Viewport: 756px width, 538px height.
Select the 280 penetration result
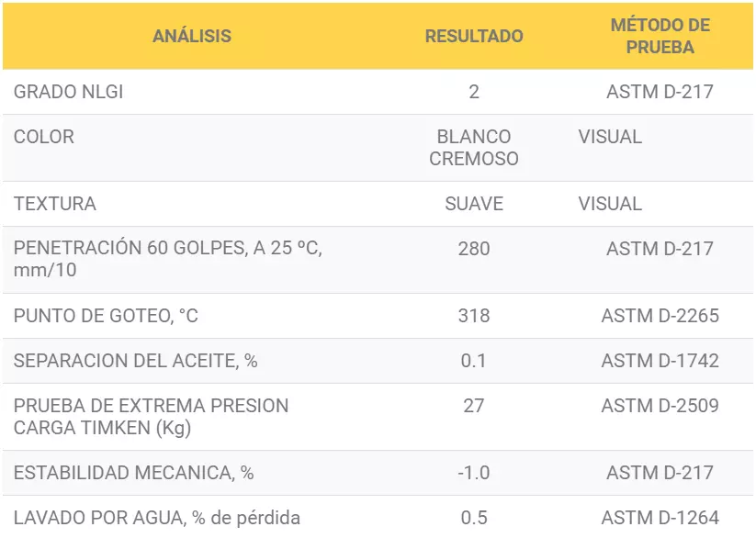pyautogui.click(x=474, y=249)
